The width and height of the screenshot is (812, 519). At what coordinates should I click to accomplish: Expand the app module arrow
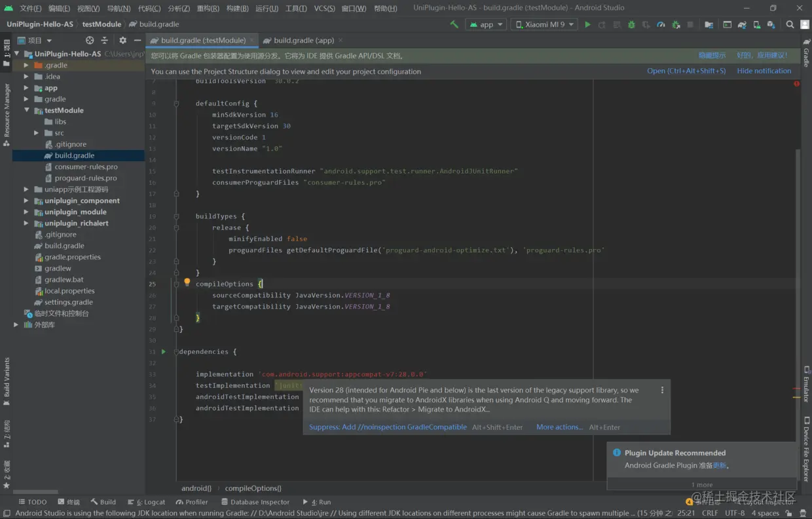click(x=27, y=88)
